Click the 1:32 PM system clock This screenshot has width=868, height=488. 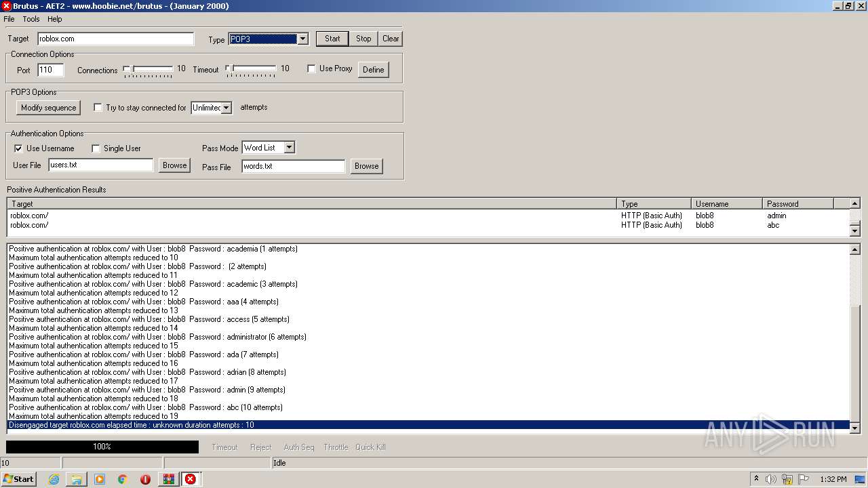tap(833, 479)
